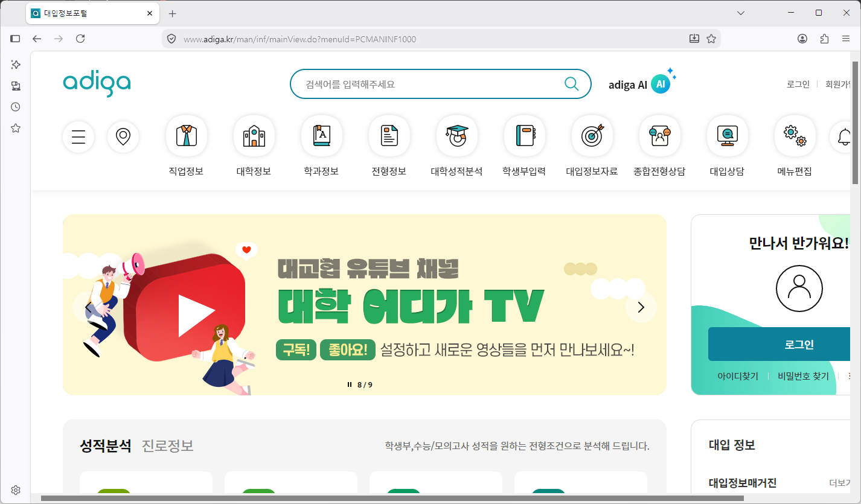Image resolution: width=861 pixels, height=504 pixels.
Task: Click the adiga logo
Action: (x=97, y=84)
